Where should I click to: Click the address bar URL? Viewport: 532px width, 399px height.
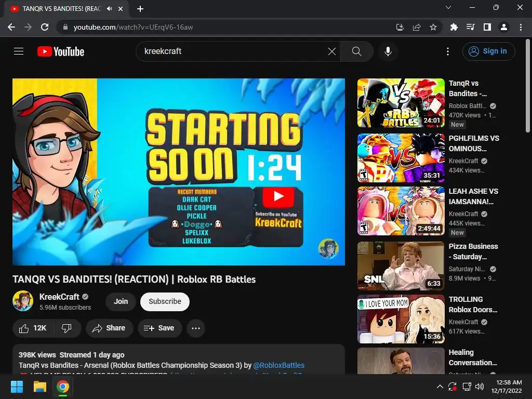point(133,27)
